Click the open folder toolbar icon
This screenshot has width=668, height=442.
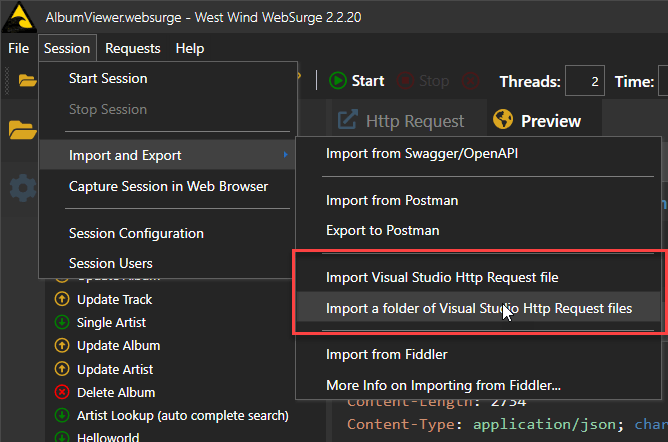pyautogui.click(x=27, y=80)
